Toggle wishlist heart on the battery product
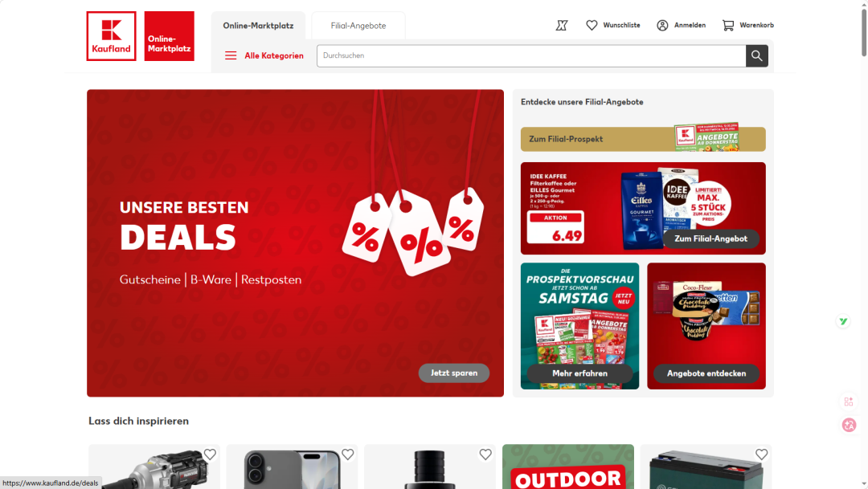This screenshot has height=489, width=868. click(x=762, y=454)
